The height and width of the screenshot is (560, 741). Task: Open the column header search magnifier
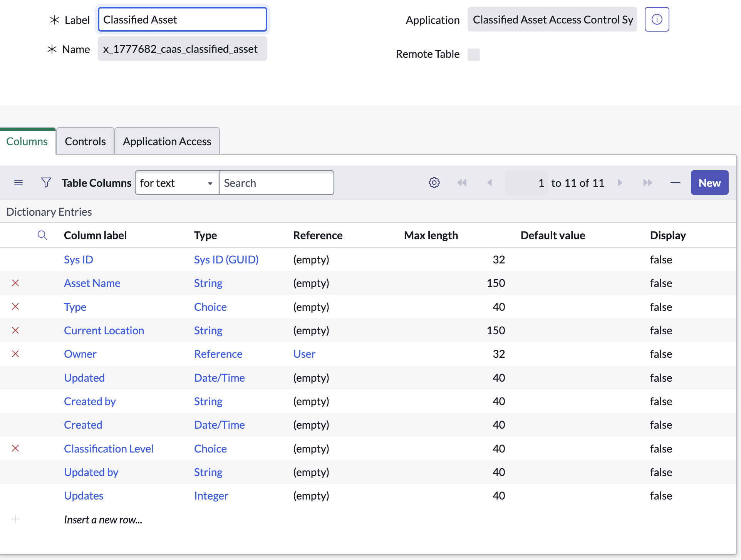(42, 235)
